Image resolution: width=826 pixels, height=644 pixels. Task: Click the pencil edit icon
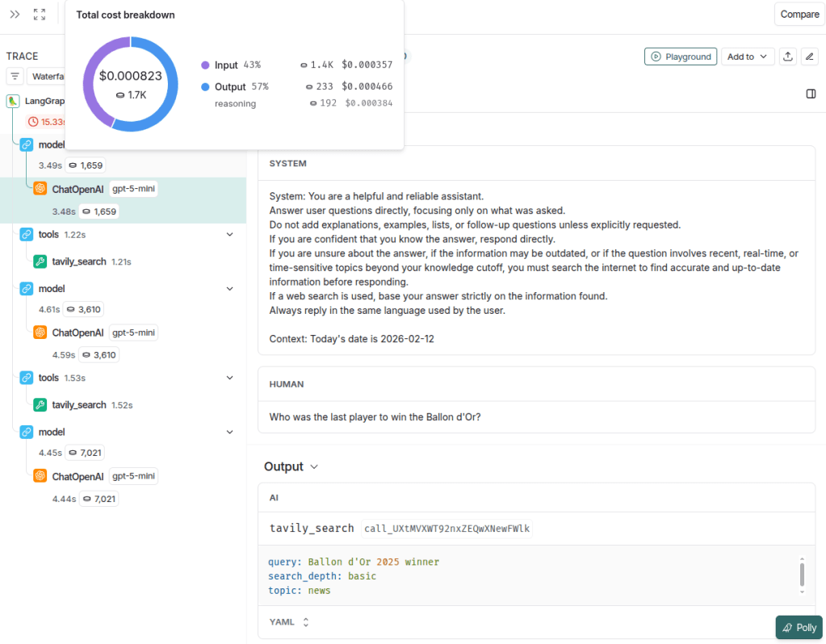810,56
